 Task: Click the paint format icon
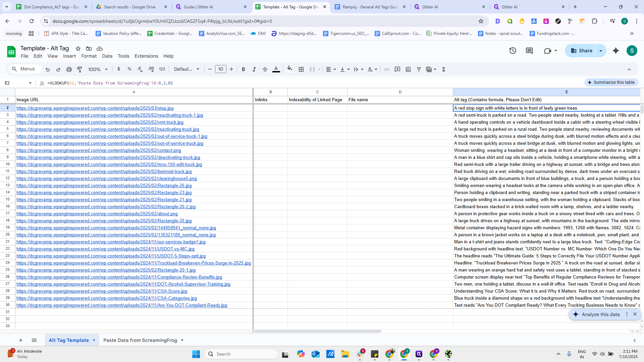[x=79, y=69]
